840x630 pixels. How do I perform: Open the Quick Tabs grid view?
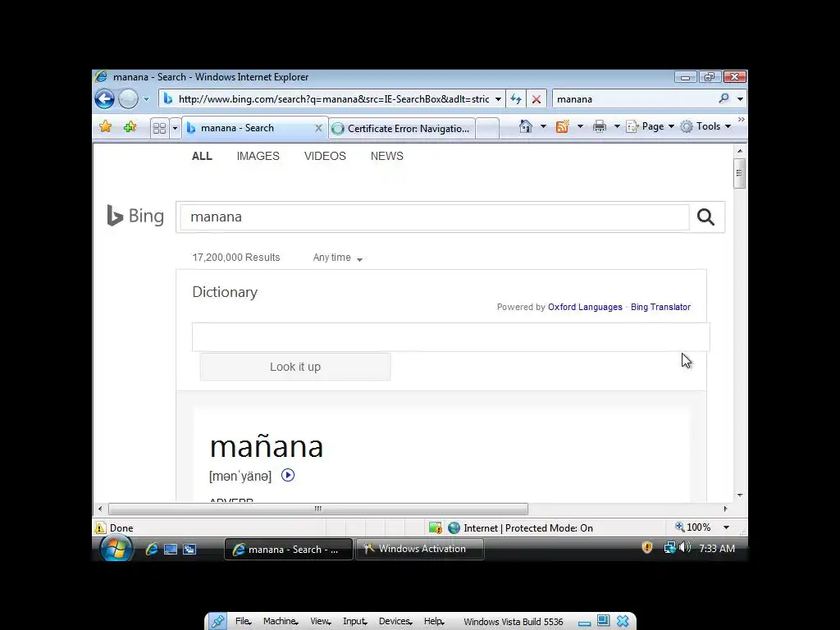click(160, 128)
